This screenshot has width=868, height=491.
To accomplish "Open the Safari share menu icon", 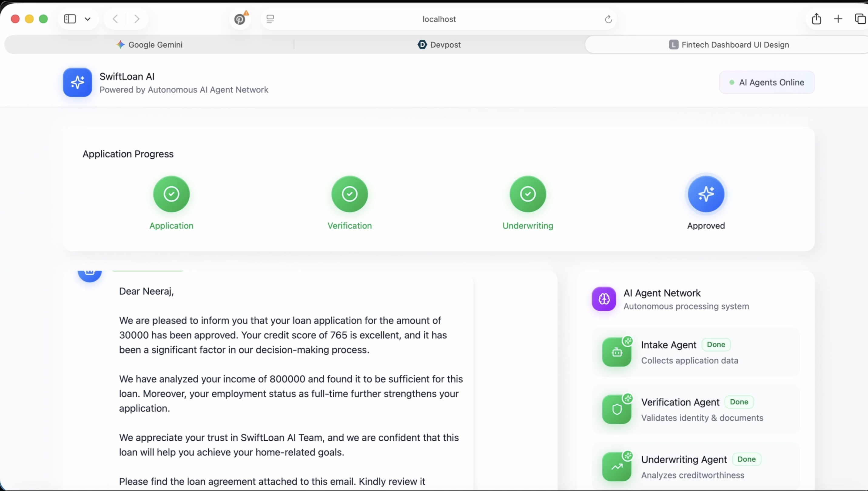I will click(x=816, y=19).
